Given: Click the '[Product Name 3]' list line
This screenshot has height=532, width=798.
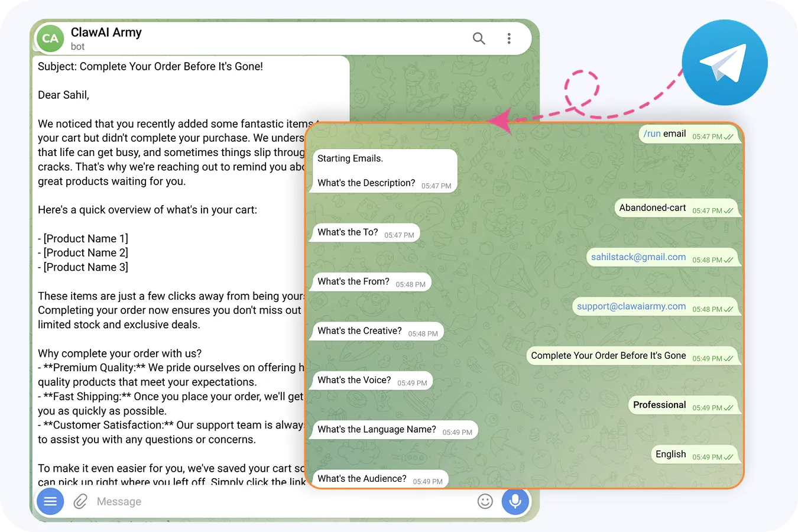Looking at the screenshot, I should pos(83,267).
